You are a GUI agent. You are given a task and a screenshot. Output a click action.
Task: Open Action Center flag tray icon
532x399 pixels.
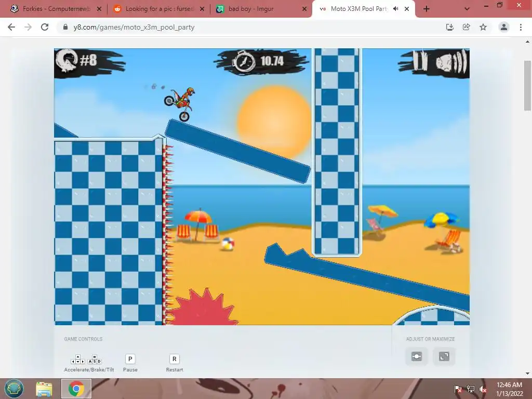click(458, 389)
